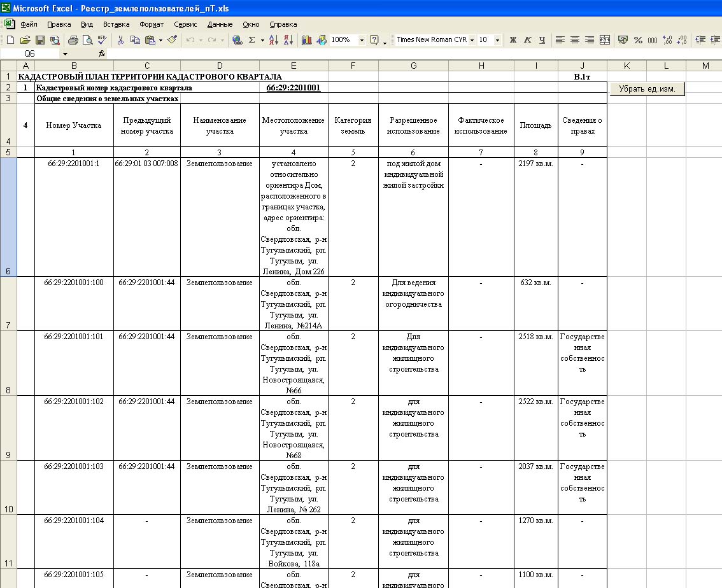
Task: Decrease the cell indent
Action: [x=700, y=40]
